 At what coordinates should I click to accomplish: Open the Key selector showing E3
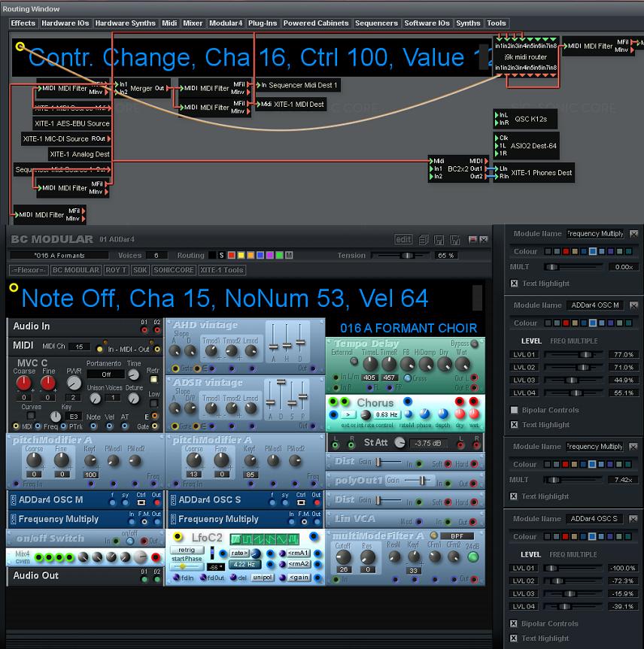(73, 417)
